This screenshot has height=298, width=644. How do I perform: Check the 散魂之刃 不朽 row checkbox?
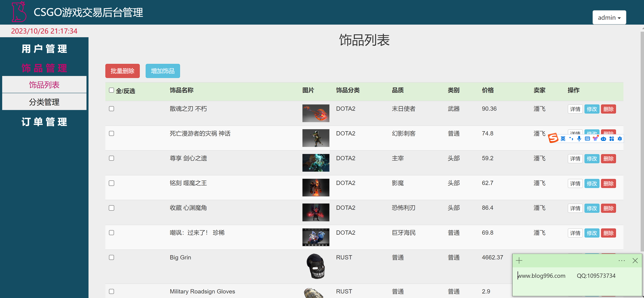tap(111, 109)
